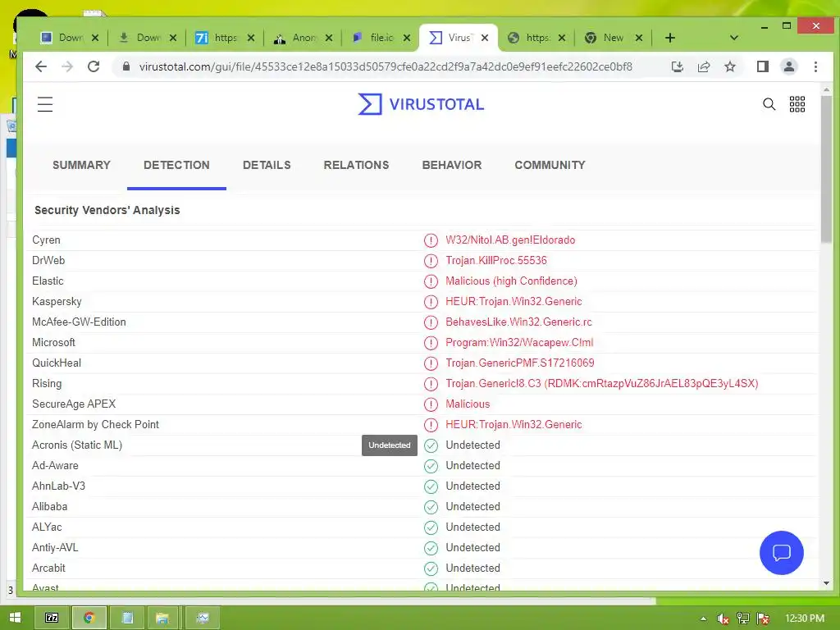Click the site lock icon

pyautogui.click(x=126, y=66)
